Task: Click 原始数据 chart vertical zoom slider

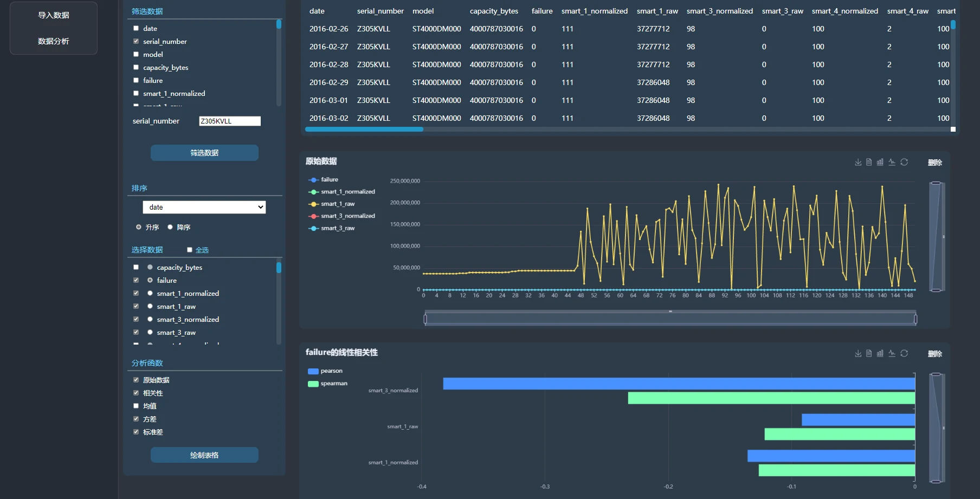Action: [x=936, y=237]
